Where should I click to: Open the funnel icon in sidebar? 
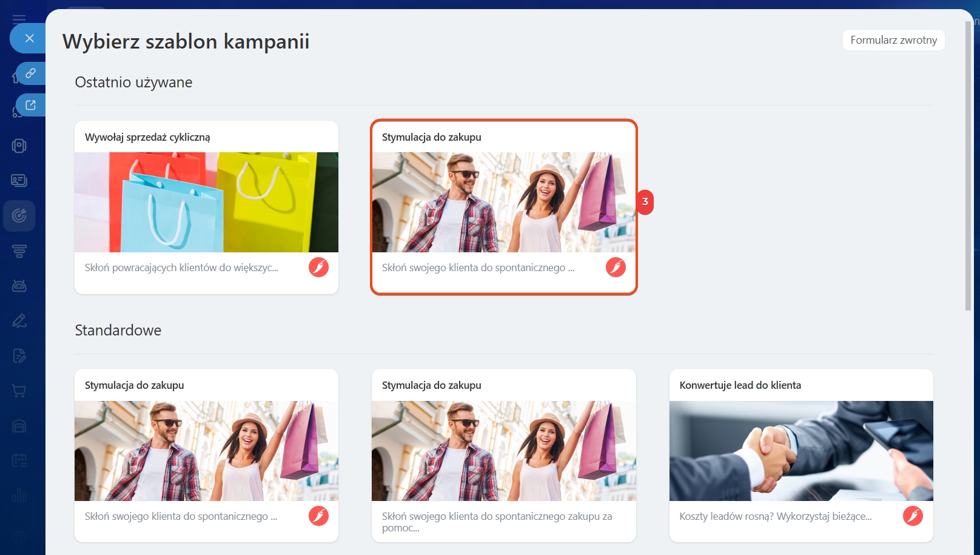19,251
